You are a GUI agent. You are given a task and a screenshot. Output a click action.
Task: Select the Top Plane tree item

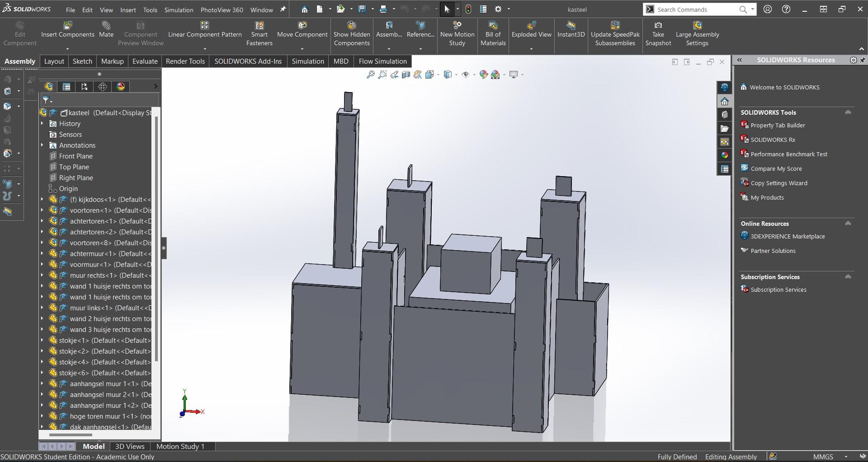[x=74, y=167]
